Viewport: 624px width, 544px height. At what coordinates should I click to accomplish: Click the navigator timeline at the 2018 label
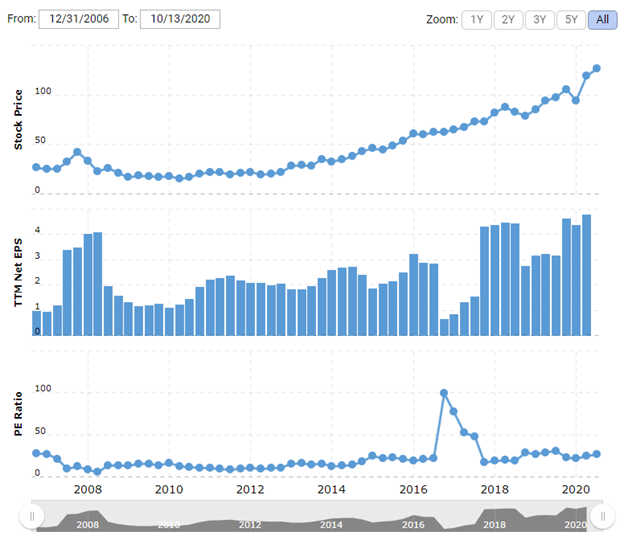[495, 524]
